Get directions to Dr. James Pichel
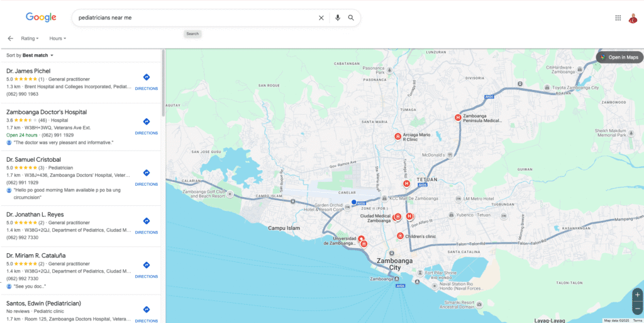The width and height of the screenshot is (644, 323). tap(146, 81)
